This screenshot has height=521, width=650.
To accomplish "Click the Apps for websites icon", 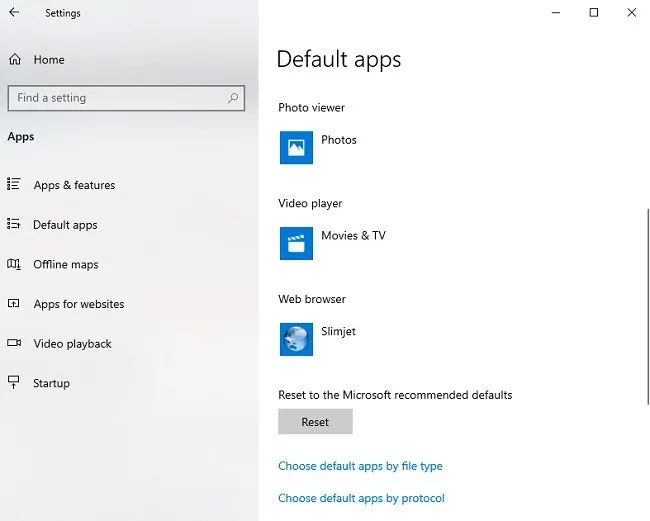I will click(14, 304).
